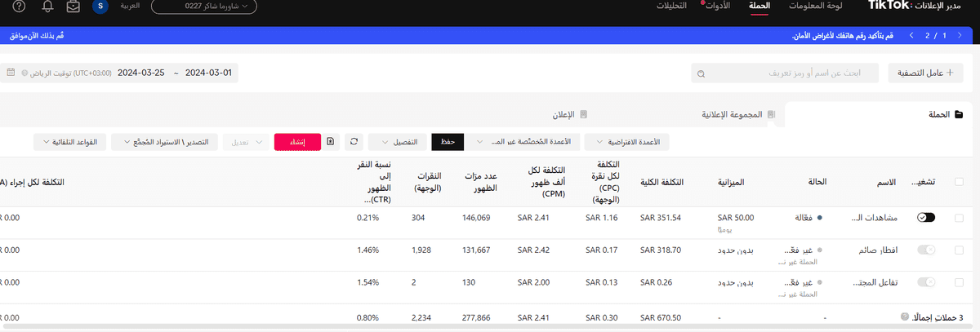Screen dimensions: 980x332
Task: Select the checkbox for تفاعل المجتمع row
Action: pyautogui.click(x=959, y=282)
